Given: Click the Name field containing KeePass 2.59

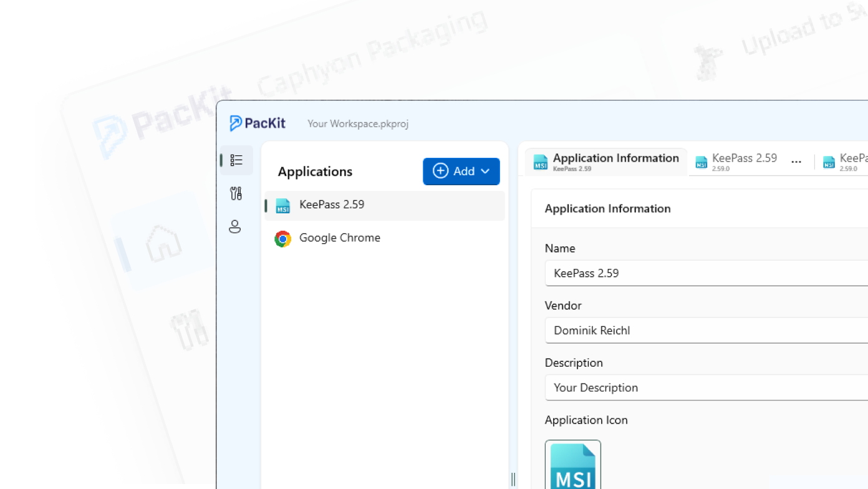Looking at the screenshot, I should pyautogui.click(x=706, y=273).
